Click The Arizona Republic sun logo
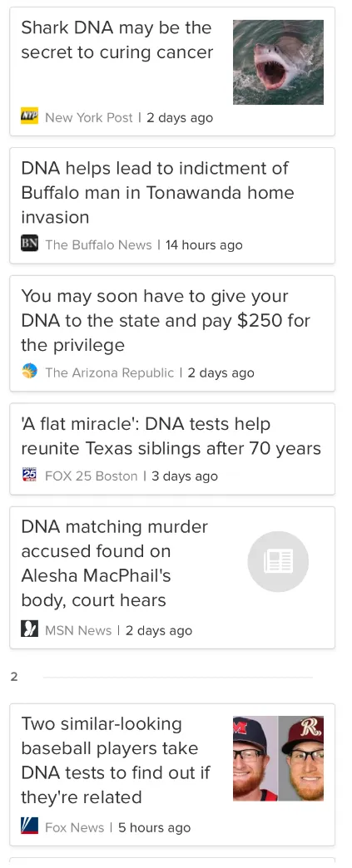 29,371
